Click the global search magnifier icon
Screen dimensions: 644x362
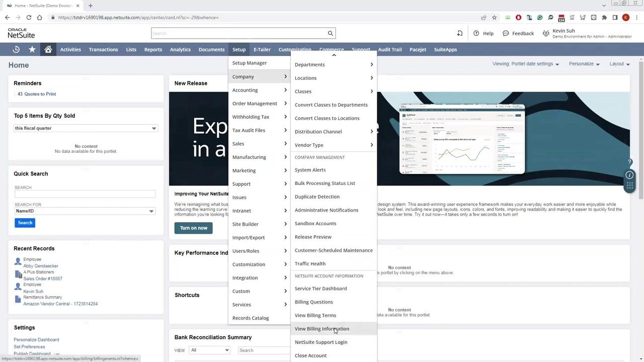tap(331, 33)
